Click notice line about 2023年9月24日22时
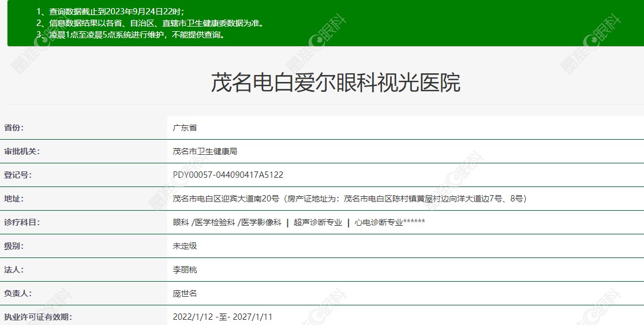This screenshot has width=644, height=325. click(110, 12)
